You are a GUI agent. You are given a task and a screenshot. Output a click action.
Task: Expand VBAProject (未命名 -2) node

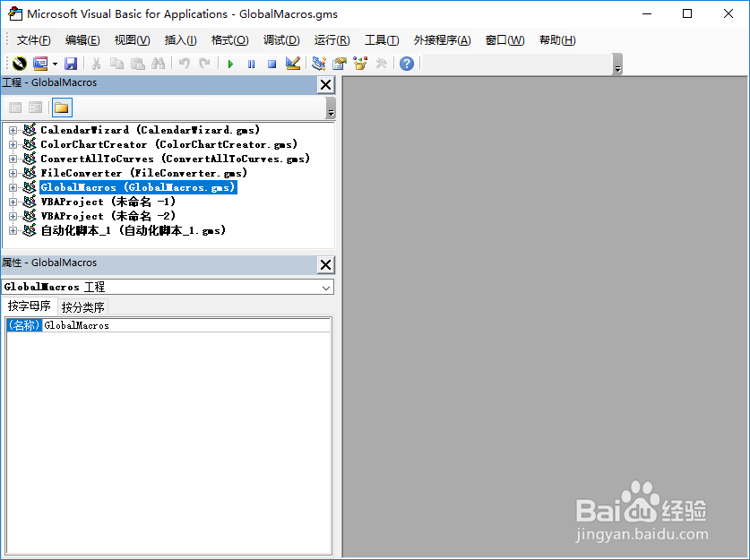tap(13, 216)
